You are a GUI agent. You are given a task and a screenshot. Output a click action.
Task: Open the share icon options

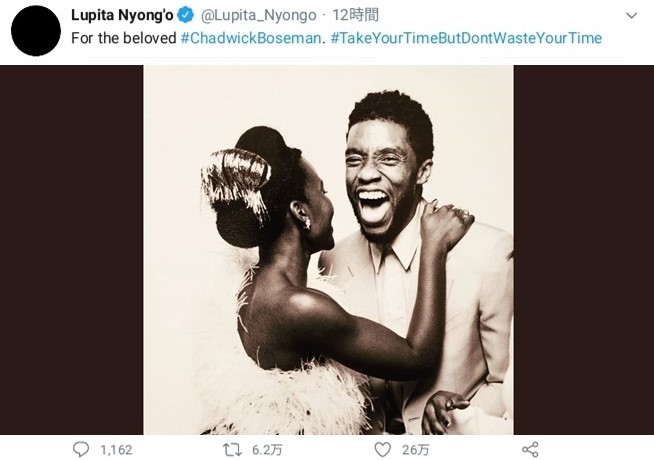(530, 449)
